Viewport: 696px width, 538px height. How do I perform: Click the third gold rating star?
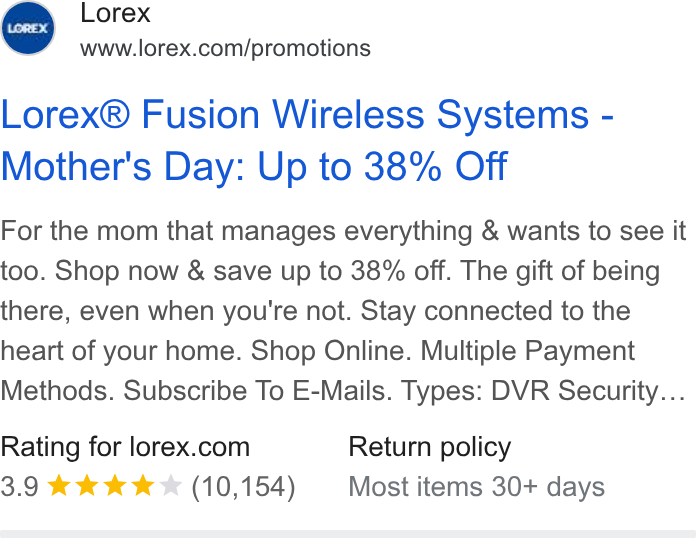115,485
